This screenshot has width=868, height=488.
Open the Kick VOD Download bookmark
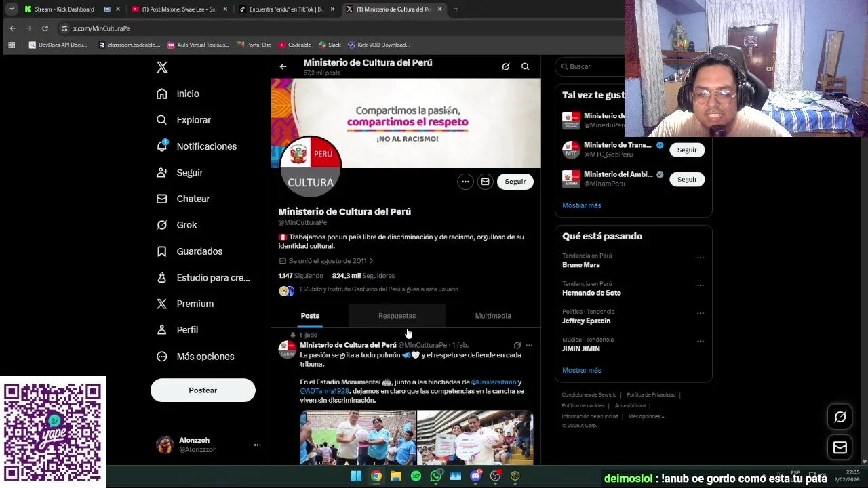pyautogui.click(x=378, y=45)
